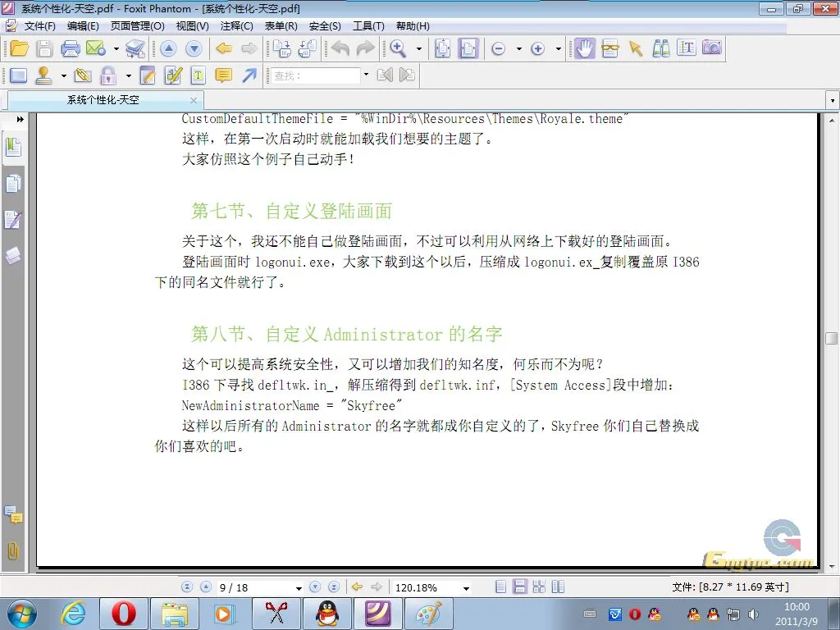Take a Snapshot of the page

[x=713, y=49]
